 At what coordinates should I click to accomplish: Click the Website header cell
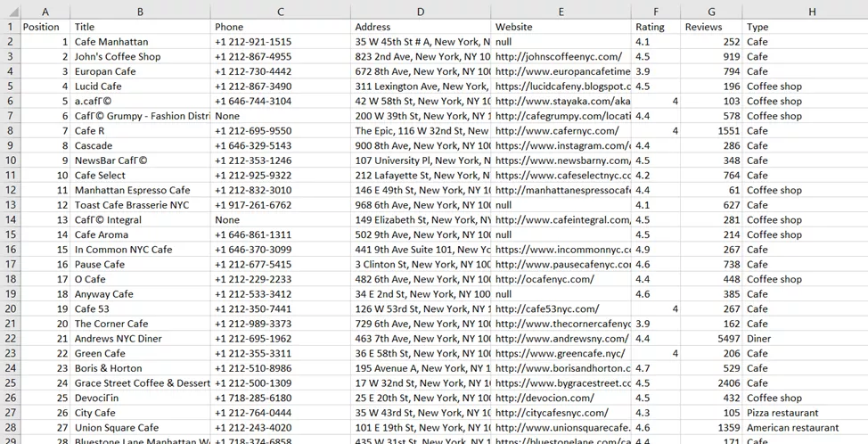[561, 27]
